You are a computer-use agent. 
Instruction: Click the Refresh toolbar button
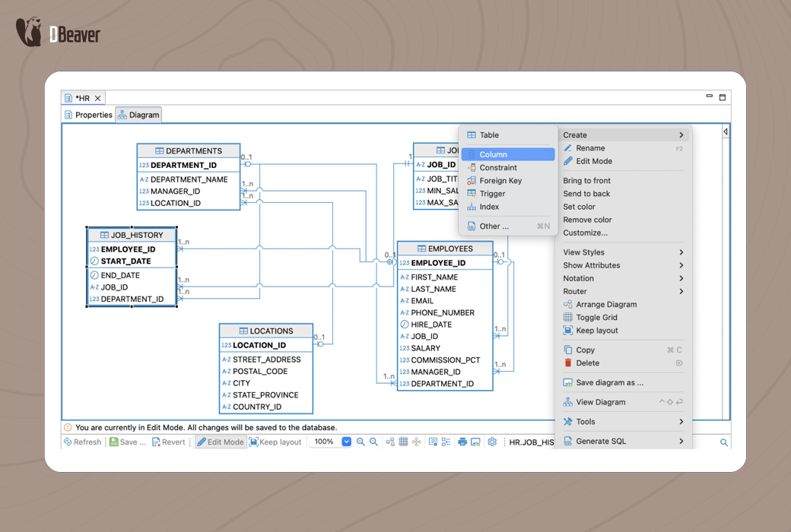coord(82,442)
